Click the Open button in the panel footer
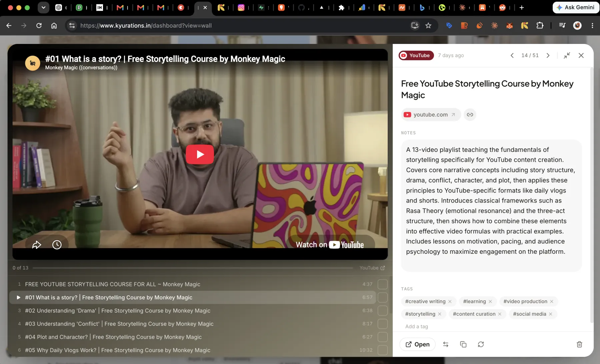This screenshot has height=364, width=600. (417, 344)
